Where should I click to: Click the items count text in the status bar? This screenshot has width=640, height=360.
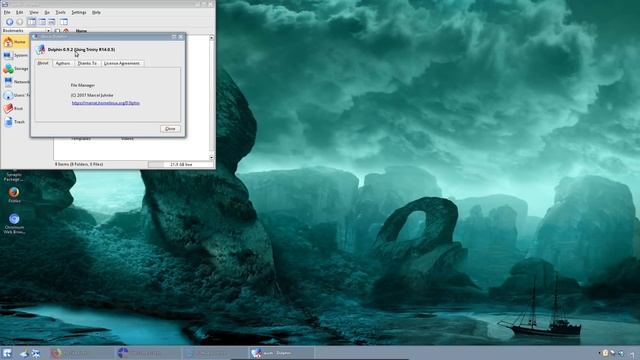coord(79,164)
